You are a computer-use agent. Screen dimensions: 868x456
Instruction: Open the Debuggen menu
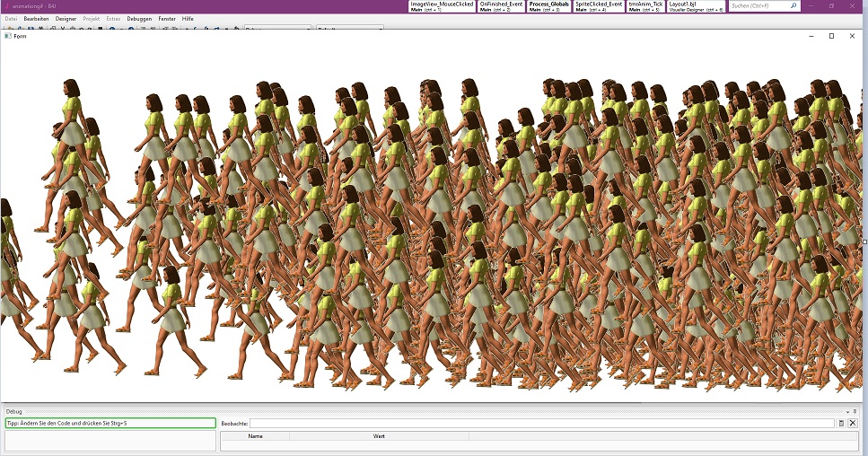pyautogui.click(x=139, y=18)
